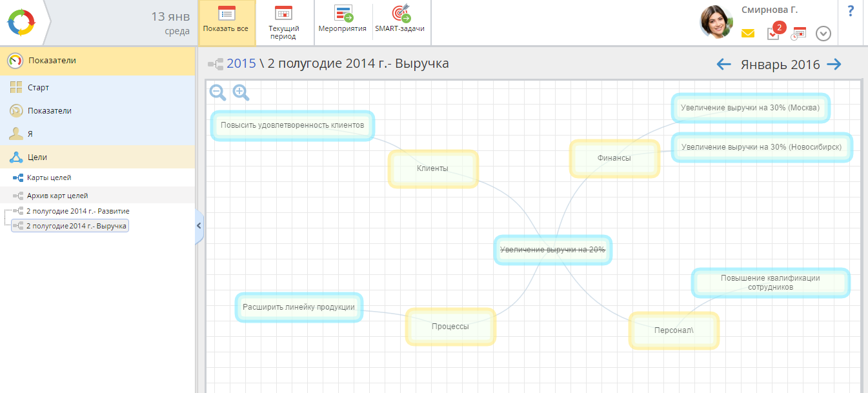Open the calendar clock icon
The image size is (868, 393).
pyautogui.click(x=799, y=34)
